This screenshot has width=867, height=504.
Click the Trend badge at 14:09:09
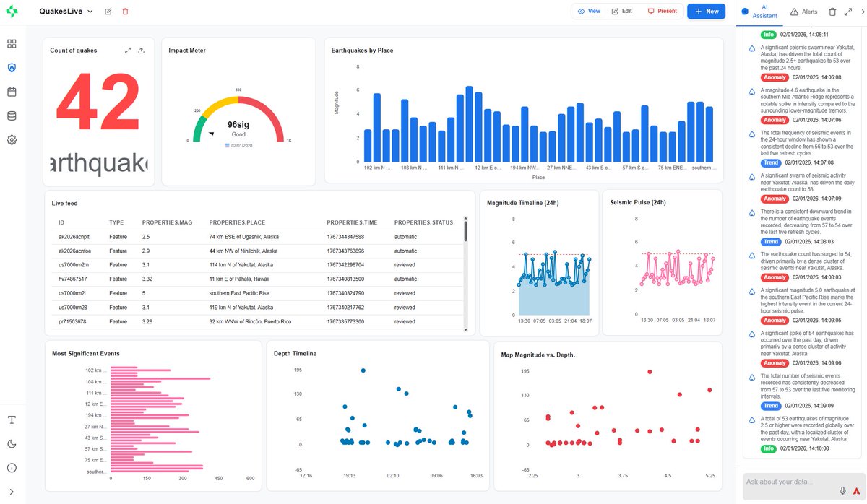click(x=772, y=406)
